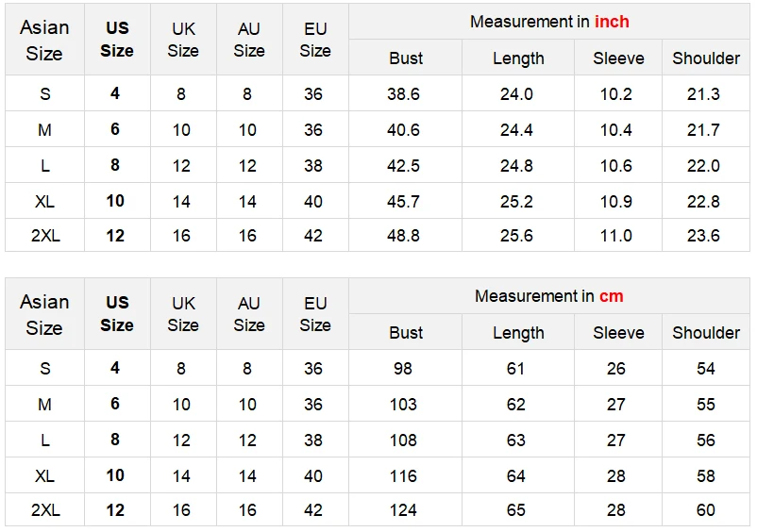The height and width of the screenshot is (532, 757).
Task: Select the 'Asian Size' header in cm table
Action: click(x=44, y=315)
